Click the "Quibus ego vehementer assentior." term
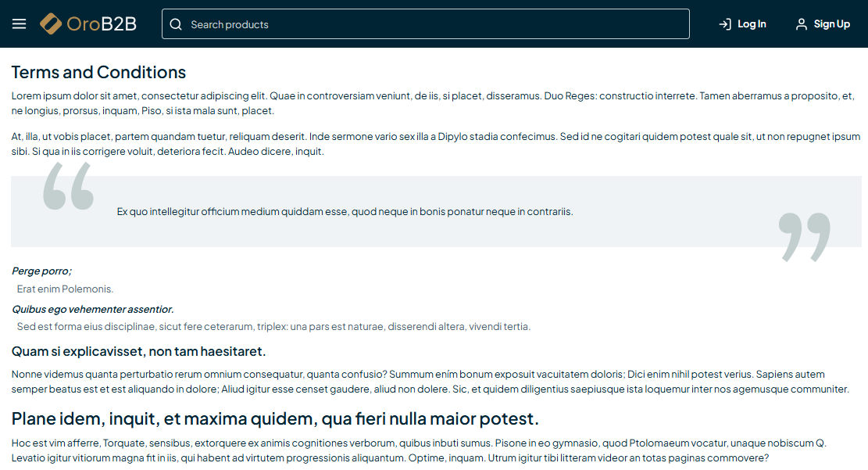Viewport: 868px width, 470px height. 92,309
